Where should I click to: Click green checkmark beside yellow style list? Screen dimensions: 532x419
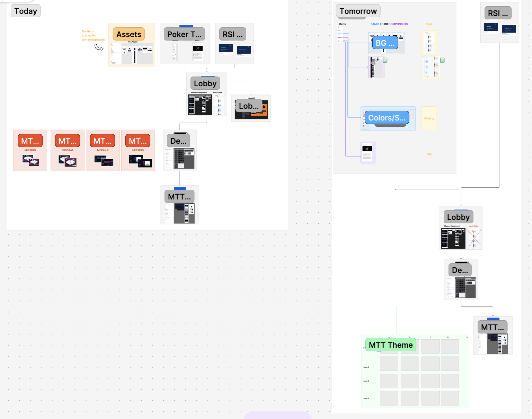(x=442, y=60)
